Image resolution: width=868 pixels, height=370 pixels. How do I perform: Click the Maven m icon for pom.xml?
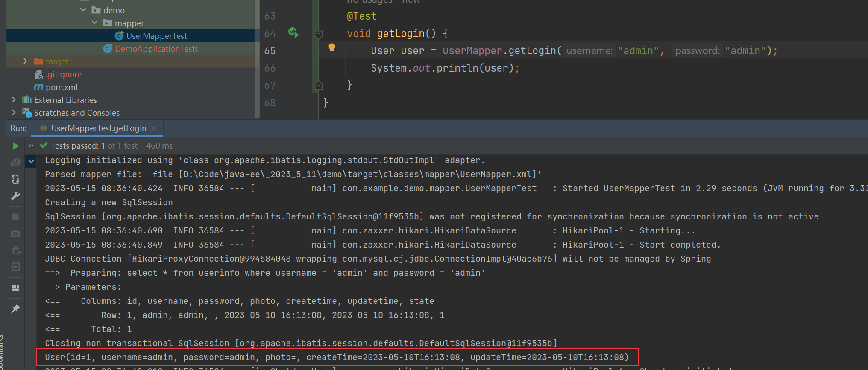tap(38, 87)
